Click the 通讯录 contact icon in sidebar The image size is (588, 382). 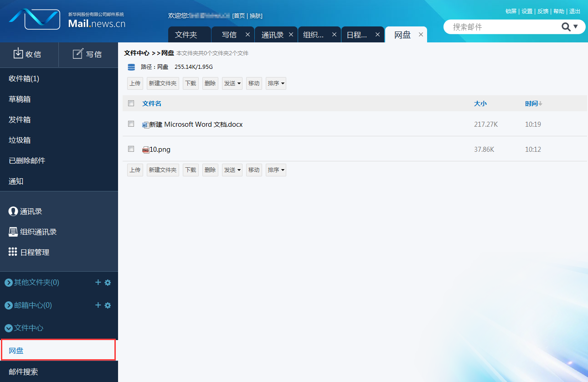coord(13,212)
